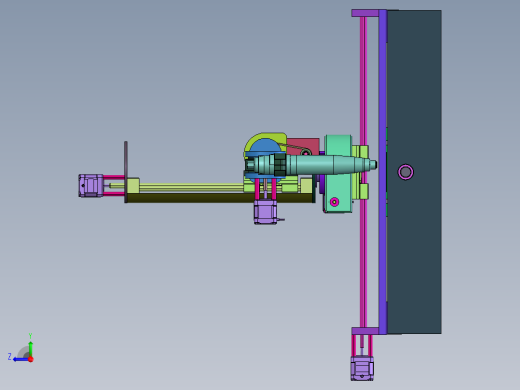The height and width of the screenshot is (390, 520).
Task: Select the tall purple vertical plate beside the dark panel
Action: click(x=383, y=172)
